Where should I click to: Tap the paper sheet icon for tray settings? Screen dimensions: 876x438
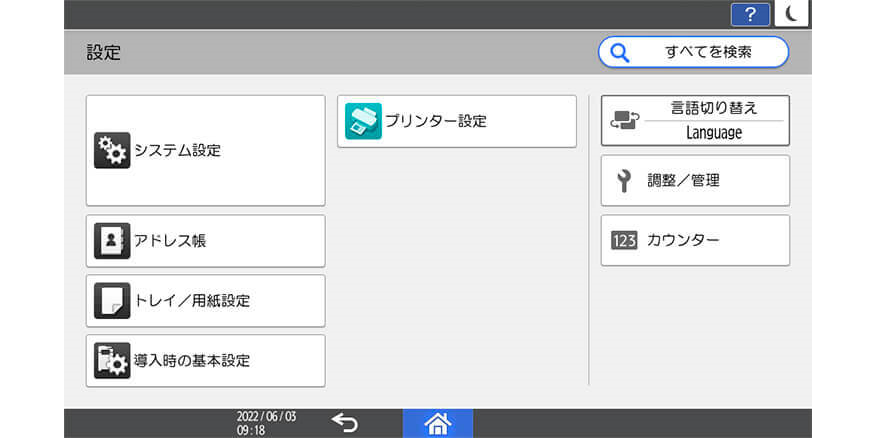(112, 301)
